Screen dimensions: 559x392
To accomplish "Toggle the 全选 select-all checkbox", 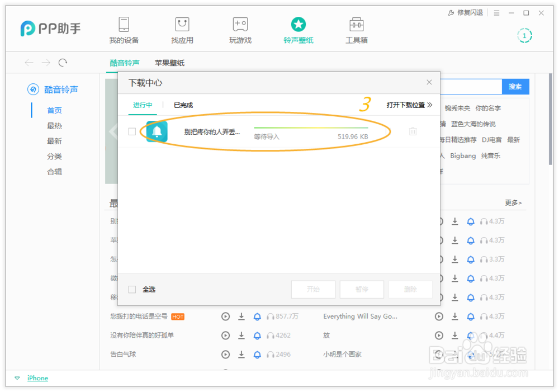I will (132, 289).
